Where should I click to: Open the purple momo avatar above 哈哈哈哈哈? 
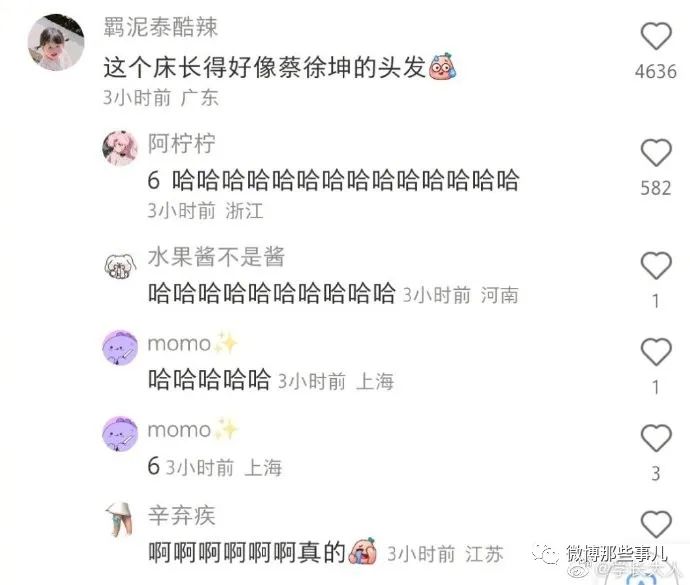click(120, 347)
